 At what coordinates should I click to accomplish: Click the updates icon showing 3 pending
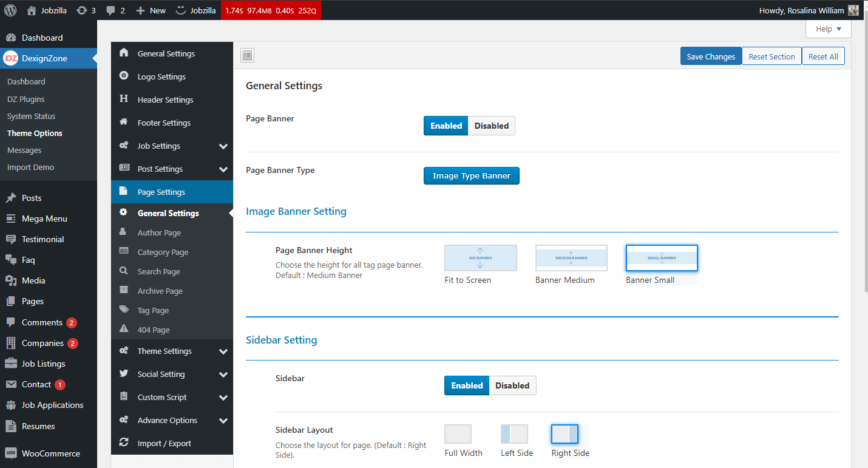point(81,10)
